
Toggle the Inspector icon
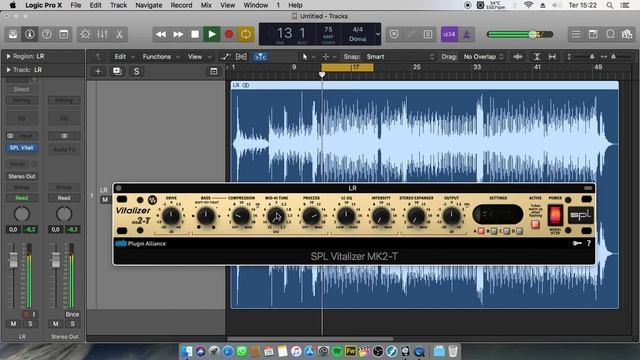[x=30, y=34]
